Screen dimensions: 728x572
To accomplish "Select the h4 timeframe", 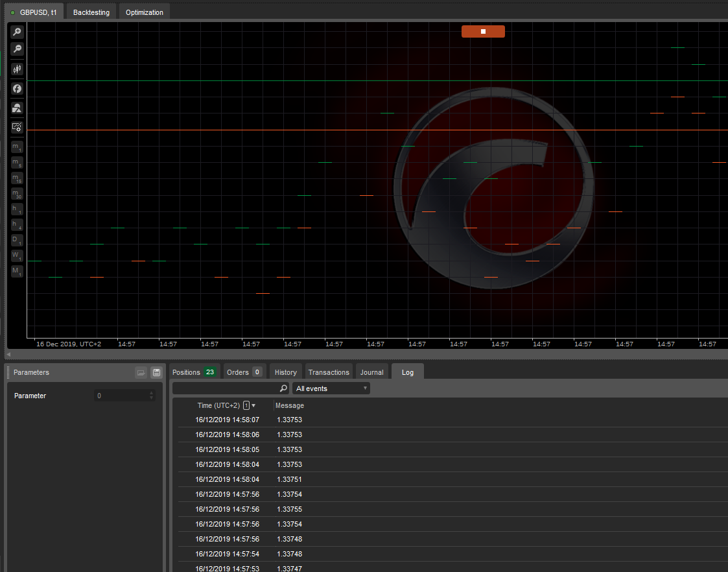I will coord(17,224).
